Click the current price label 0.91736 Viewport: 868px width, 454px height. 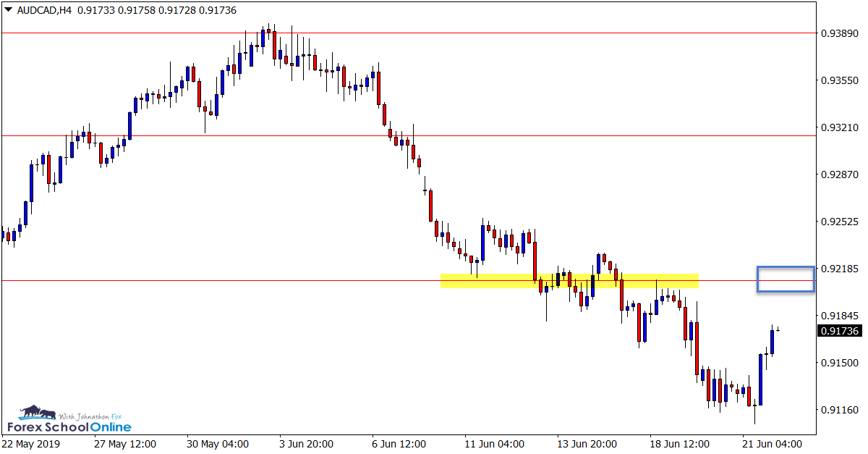[841, 331]
